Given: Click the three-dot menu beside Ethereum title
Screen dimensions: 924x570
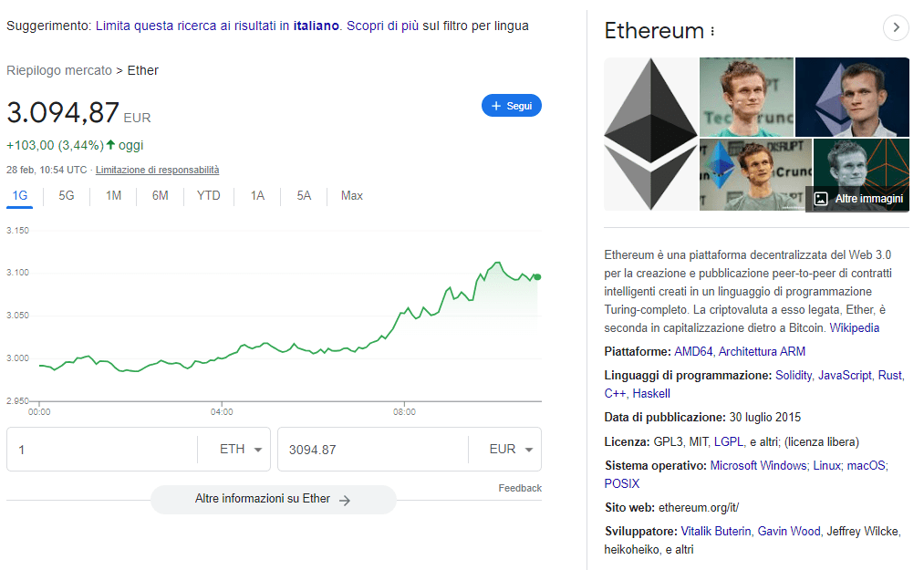Looking at the screenshot, I should [x=712, y=31].
